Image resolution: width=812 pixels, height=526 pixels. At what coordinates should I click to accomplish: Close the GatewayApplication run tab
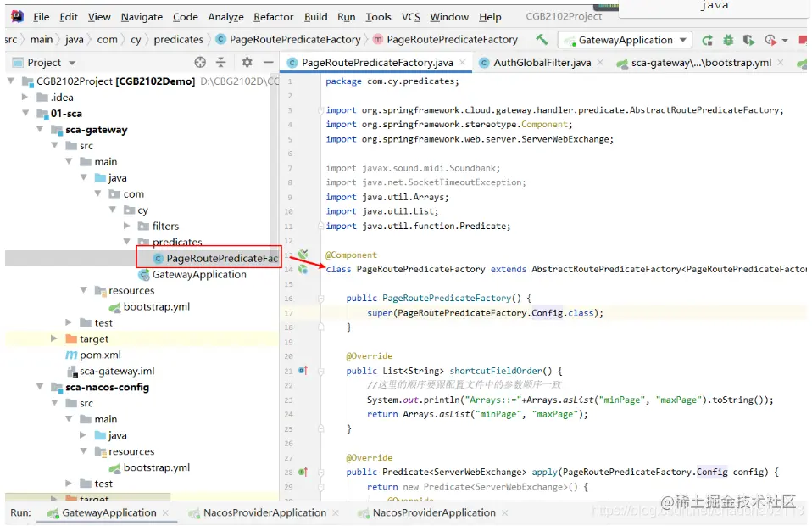166,512
